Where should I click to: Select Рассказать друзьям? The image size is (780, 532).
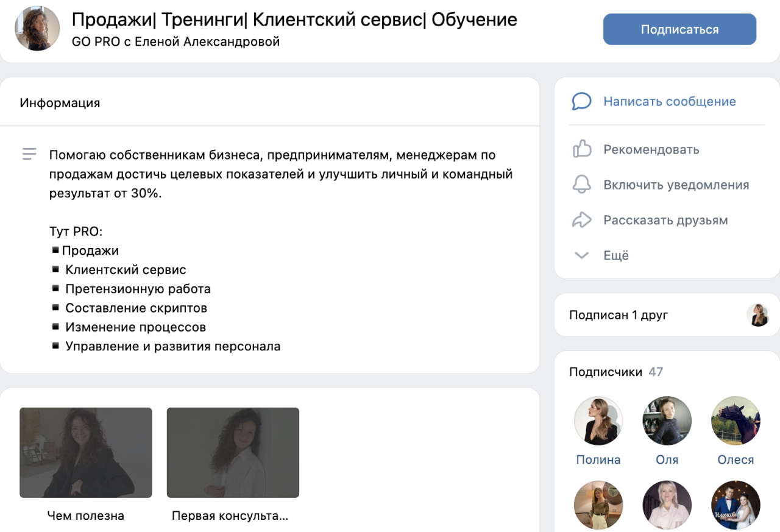pyautogui.click(x=665, y=220)
